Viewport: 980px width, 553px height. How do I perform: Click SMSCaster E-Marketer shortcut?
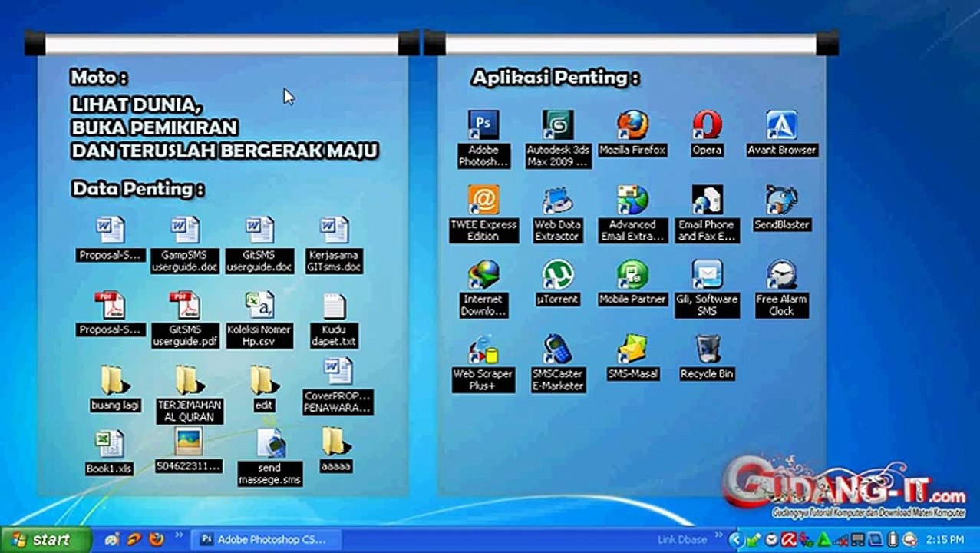[558, 363]
